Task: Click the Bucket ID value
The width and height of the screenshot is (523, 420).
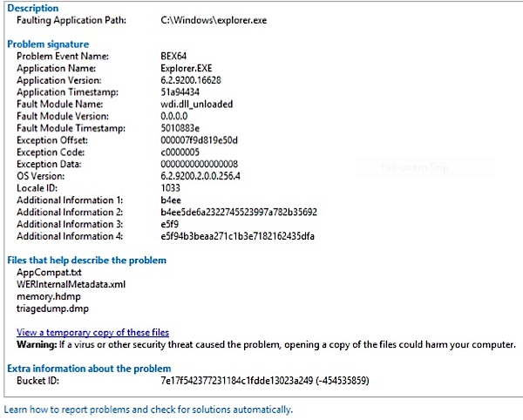Action: coord(265,380)
